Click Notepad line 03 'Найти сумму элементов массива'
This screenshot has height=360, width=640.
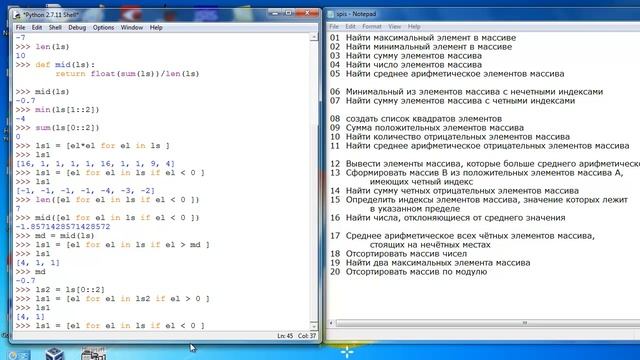point(406,56)
